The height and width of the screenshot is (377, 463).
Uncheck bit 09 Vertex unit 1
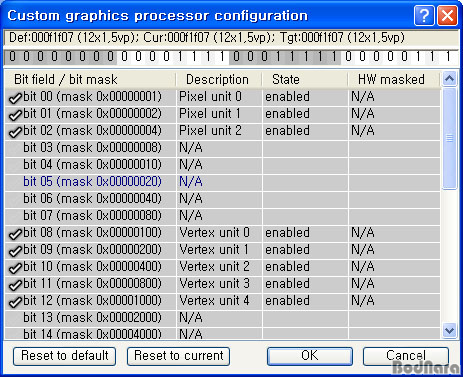(15, 251)
